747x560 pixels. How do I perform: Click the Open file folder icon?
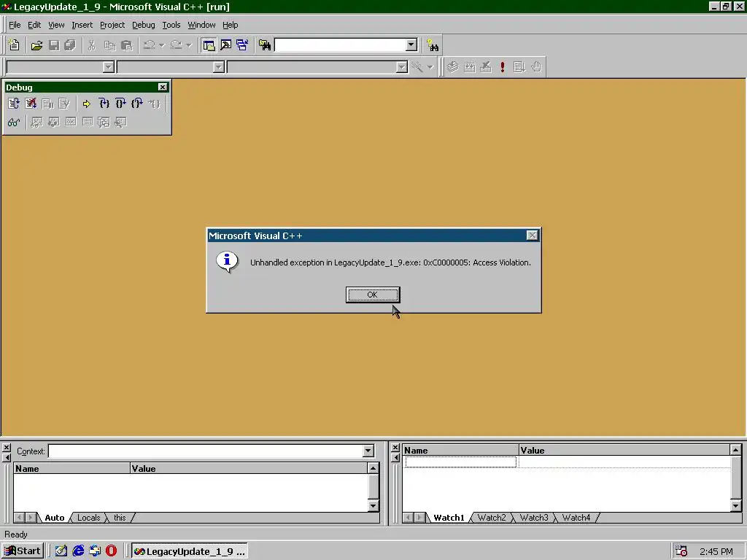[x=36, y=45]
